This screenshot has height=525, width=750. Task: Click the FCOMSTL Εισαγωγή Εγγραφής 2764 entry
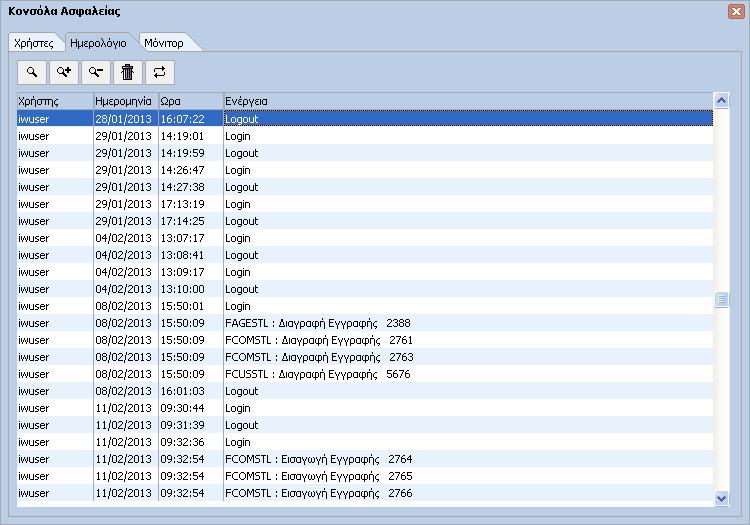click(365, 459)
